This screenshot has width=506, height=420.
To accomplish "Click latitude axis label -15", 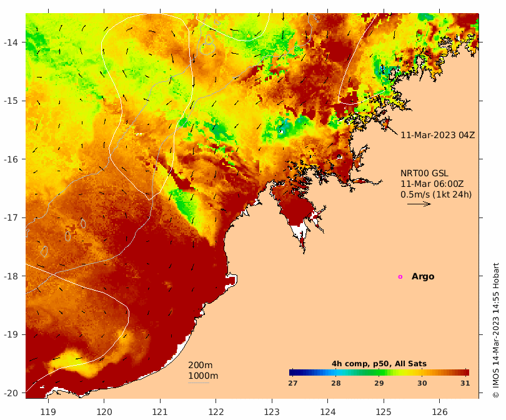I will tap(11, 101).
